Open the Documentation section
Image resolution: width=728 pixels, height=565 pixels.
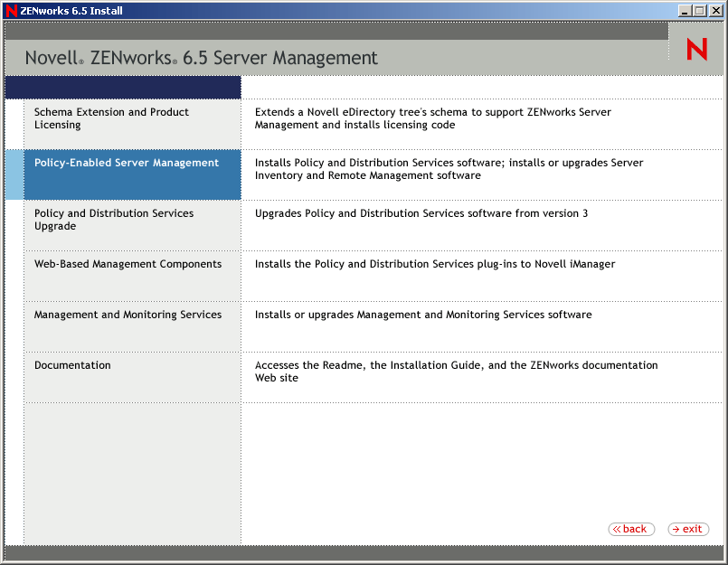pos(72,365)
